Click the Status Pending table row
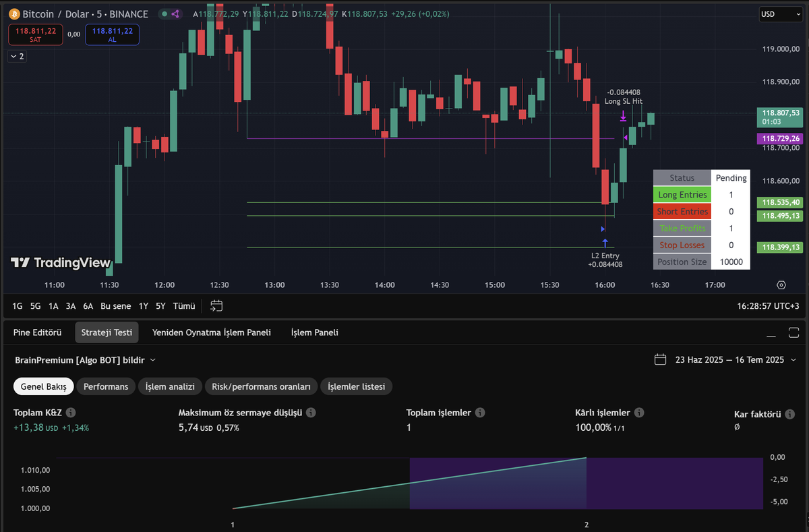This screenshot has width=809, height=532. [x=701, y=178]
